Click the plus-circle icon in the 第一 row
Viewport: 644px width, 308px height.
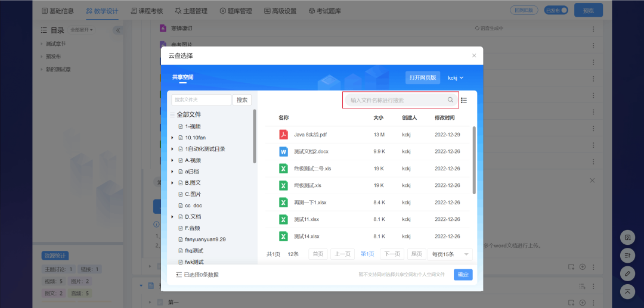click(x=582, y=303)
